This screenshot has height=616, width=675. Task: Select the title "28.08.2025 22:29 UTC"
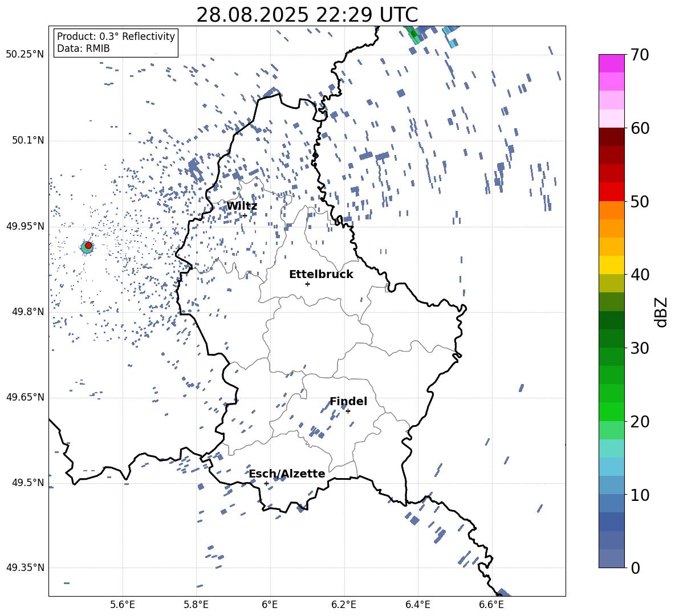(x=307, y=15)
